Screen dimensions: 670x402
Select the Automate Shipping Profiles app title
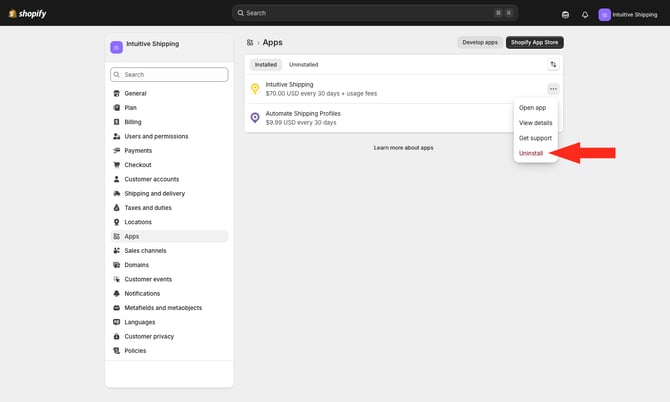tap(303, 114)
